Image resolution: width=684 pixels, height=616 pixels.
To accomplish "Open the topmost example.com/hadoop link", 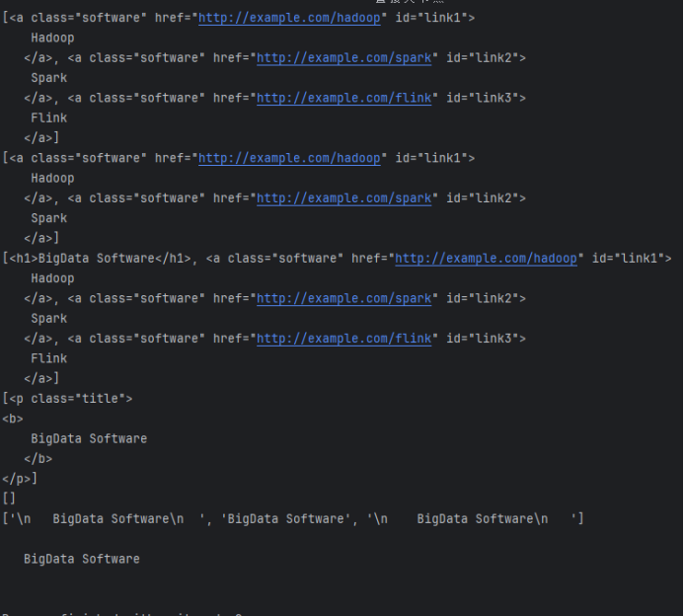I will 289,18.
